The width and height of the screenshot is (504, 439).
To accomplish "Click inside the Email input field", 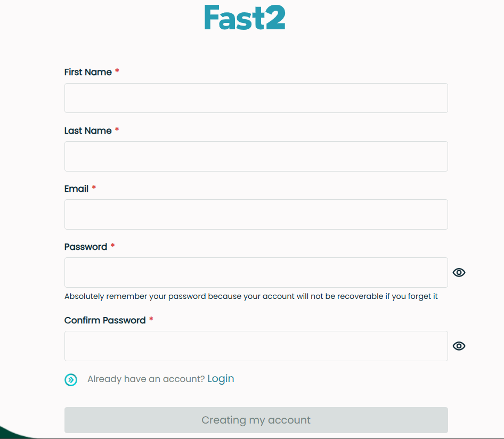I will 256,214.
